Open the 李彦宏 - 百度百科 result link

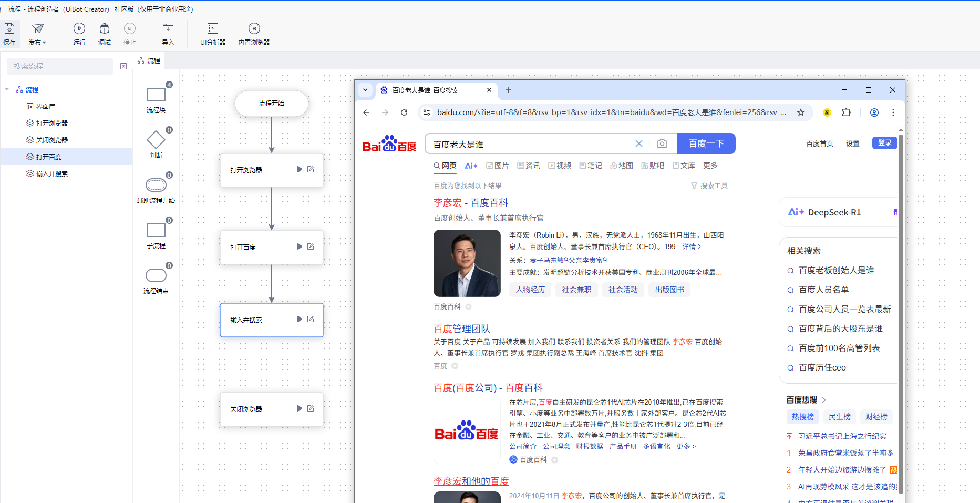(x=470, y=203)
